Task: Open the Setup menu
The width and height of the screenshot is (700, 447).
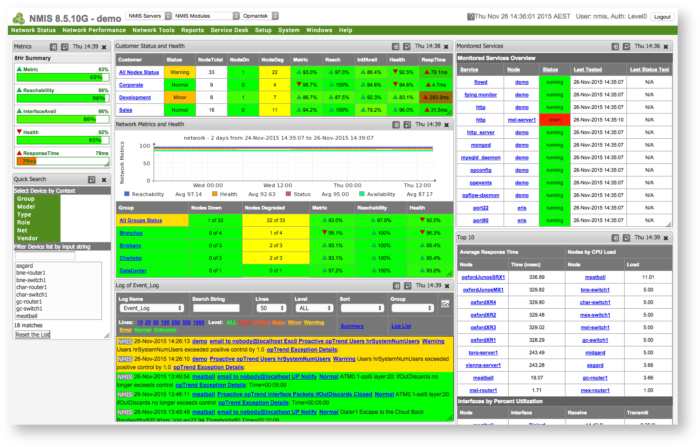Action: coord(263,30)
